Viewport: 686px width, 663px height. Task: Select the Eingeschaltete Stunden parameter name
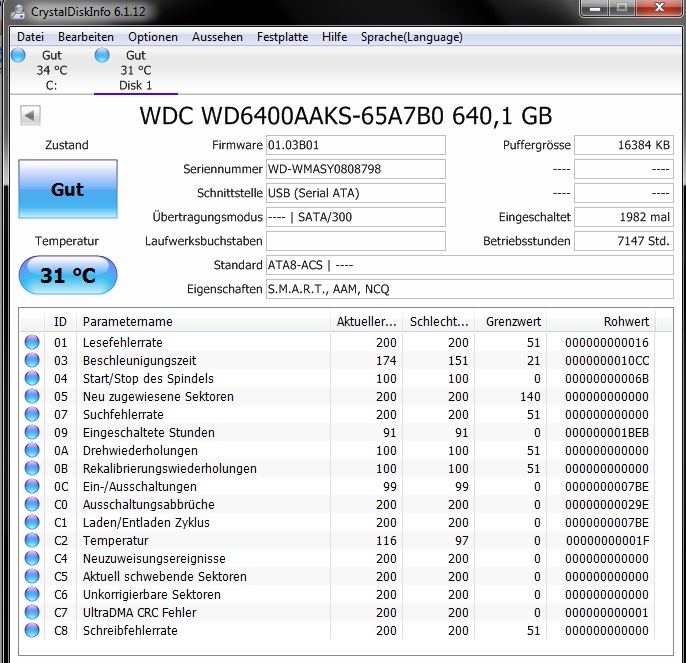tap(149, 432)
